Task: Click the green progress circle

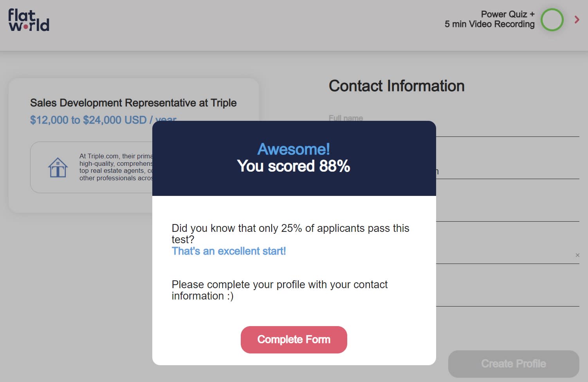Action: coord(552,20)
